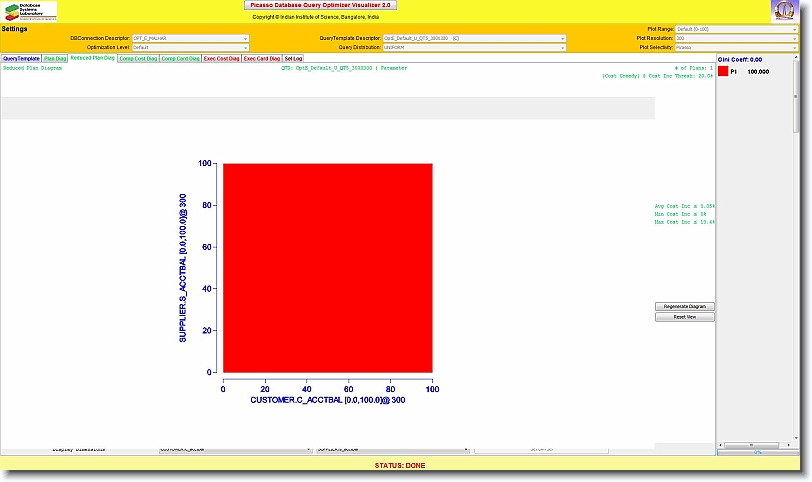Screen dimensions: 812x482
Task: Switch to the QueryTemplate tab
Action: click(x=21, y=59)
